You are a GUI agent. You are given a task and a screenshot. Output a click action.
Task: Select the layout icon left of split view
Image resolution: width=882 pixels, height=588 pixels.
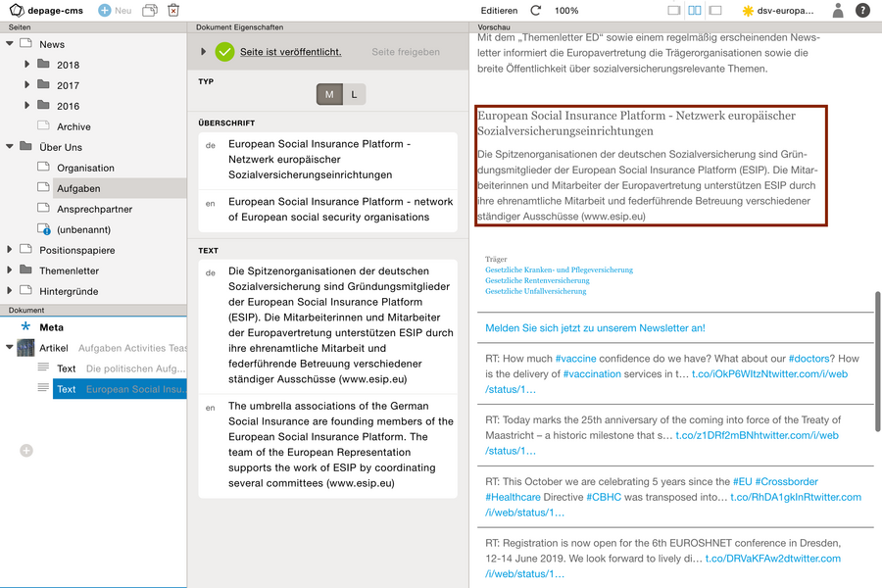(x=674, y=10)
